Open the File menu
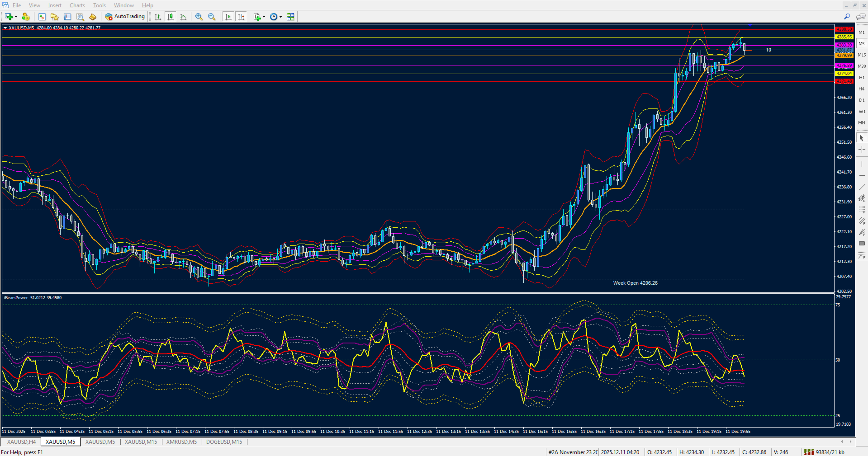868x456 pixels. pos(17,5)
